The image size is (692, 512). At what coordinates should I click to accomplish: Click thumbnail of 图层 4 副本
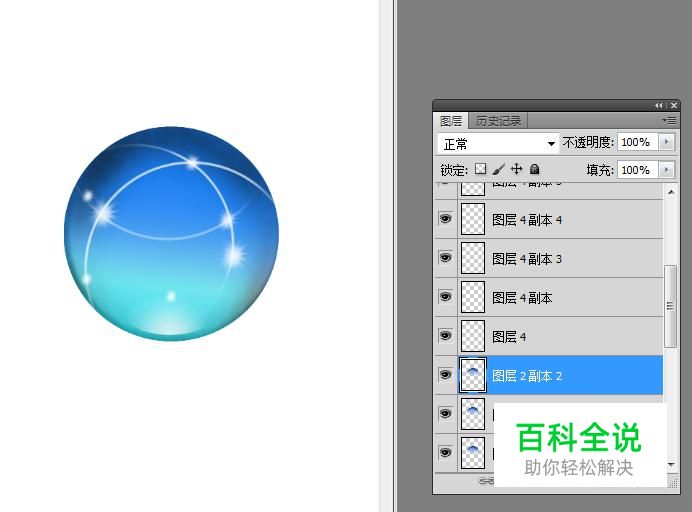473,297
